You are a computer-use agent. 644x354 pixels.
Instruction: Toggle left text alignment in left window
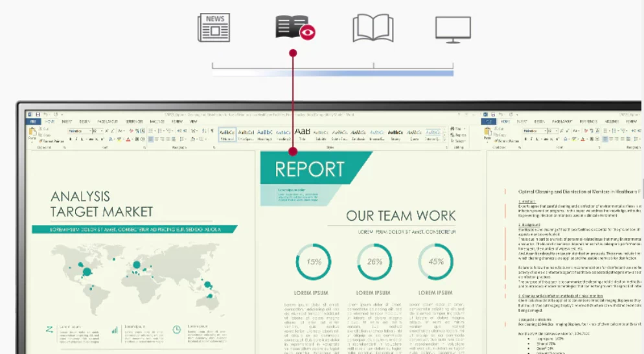(150, 139)
